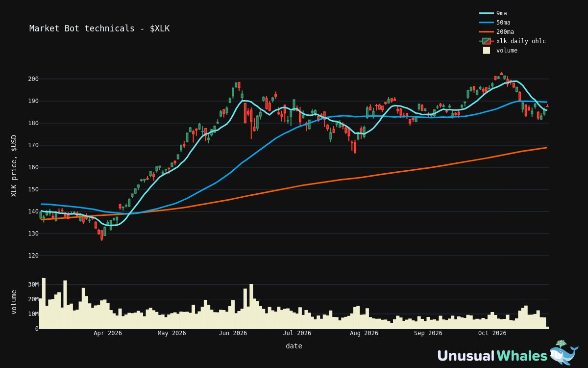The width and height of the screenshot is (588, 368).
Task: Click the 130 price axis label
Action: (x=33, y=234)
